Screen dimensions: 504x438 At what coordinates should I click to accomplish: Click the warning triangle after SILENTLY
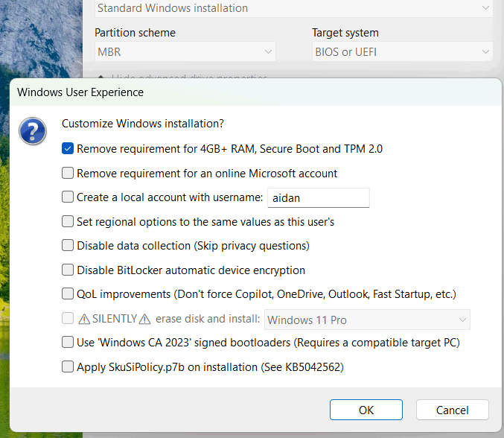tap(144, 319)
